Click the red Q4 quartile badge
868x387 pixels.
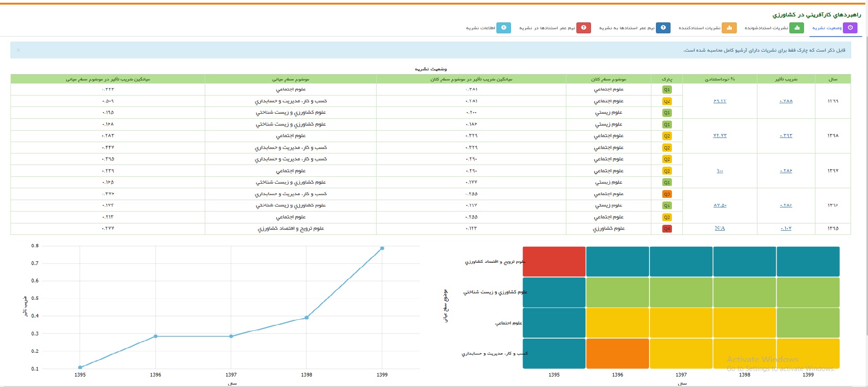point(667,228)
